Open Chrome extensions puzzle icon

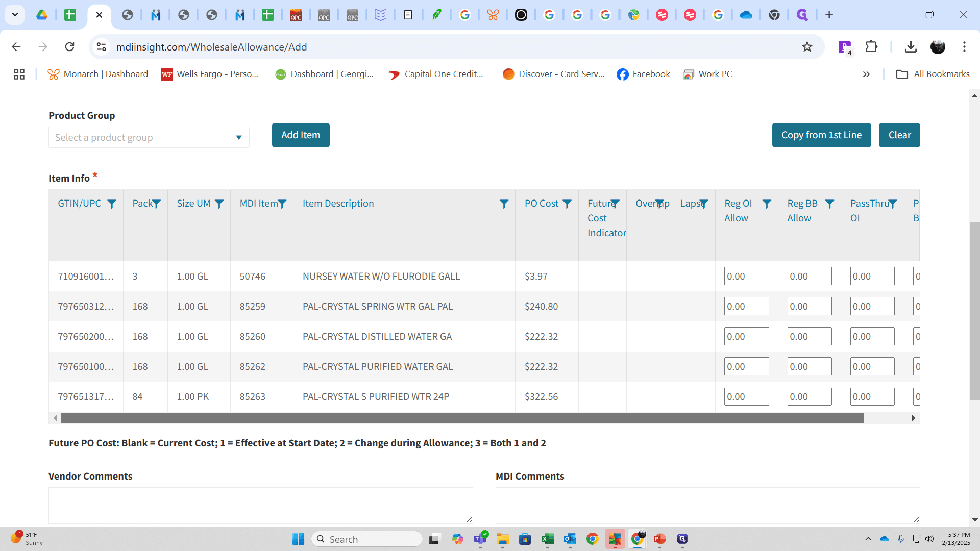(871, 47)
